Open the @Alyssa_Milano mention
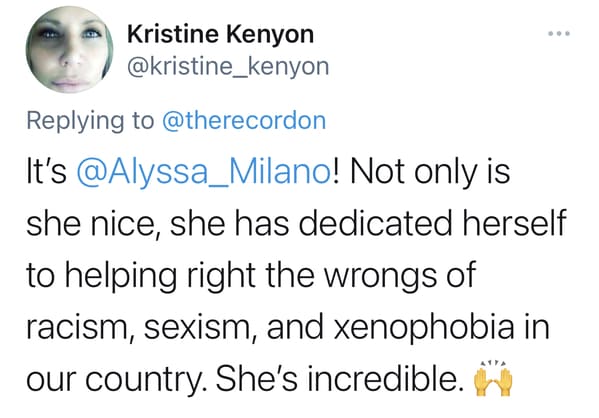Viewport: 599px width, 418px height. tap(204, 172)
